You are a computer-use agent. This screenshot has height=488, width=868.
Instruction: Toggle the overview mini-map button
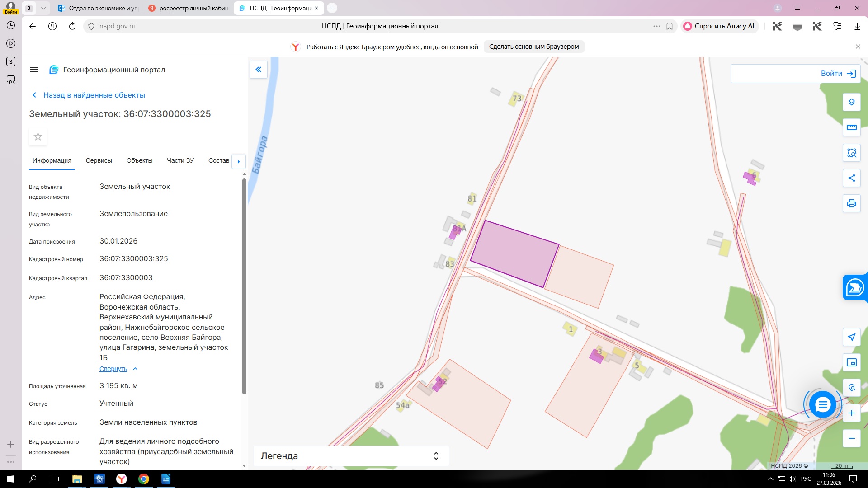[851, 362]
